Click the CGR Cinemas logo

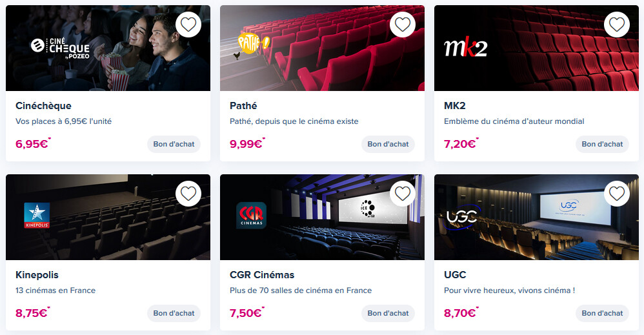pyautogui.click(x=251, y=216)
